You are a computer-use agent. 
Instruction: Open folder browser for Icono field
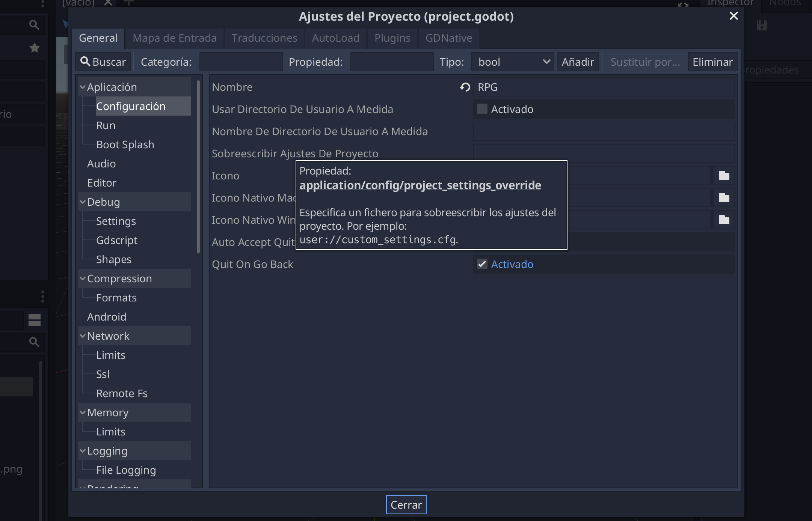point(724,176)
